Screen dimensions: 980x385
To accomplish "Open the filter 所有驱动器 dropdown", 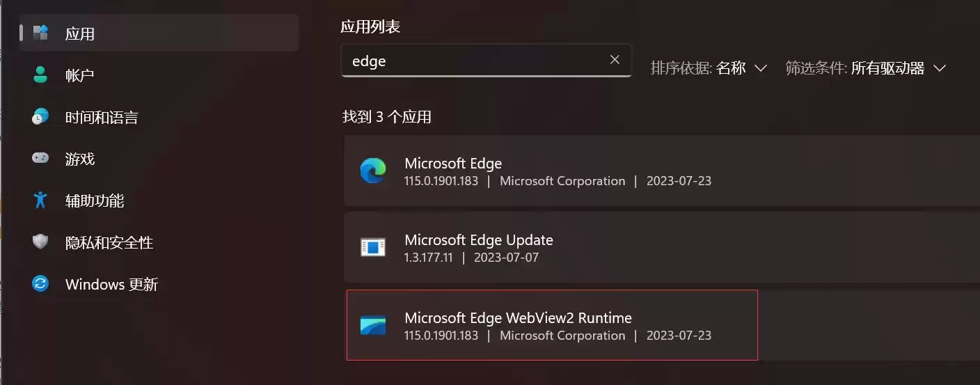I will click(898, 68).
